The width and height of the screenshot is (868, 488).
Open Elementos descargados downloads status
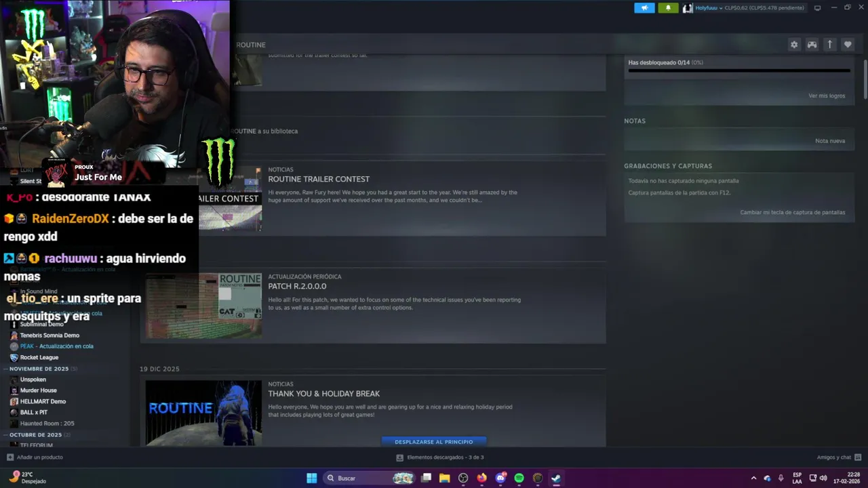pyautogui.click(x=440, y=457)
